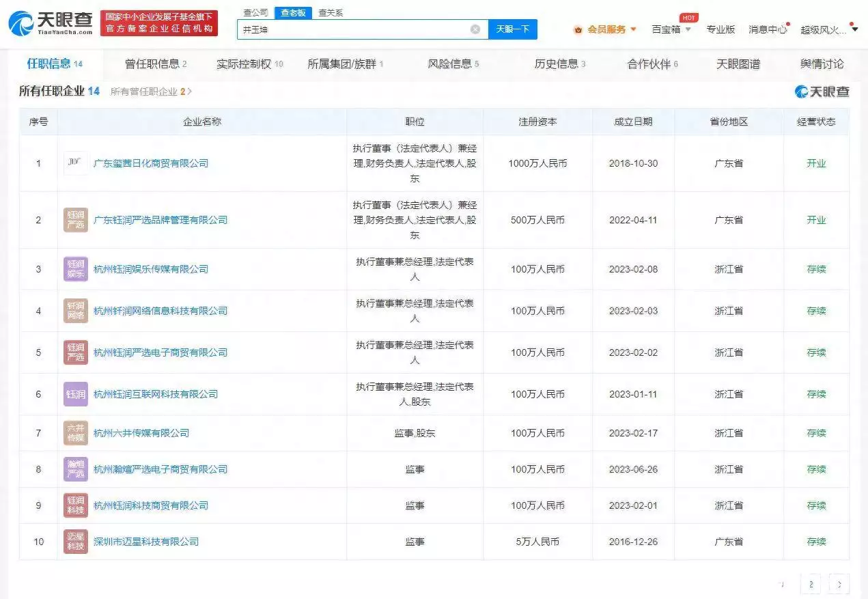868x599 pixels.
Task: Select the 查老板 search tab
Action: (293, 12)
